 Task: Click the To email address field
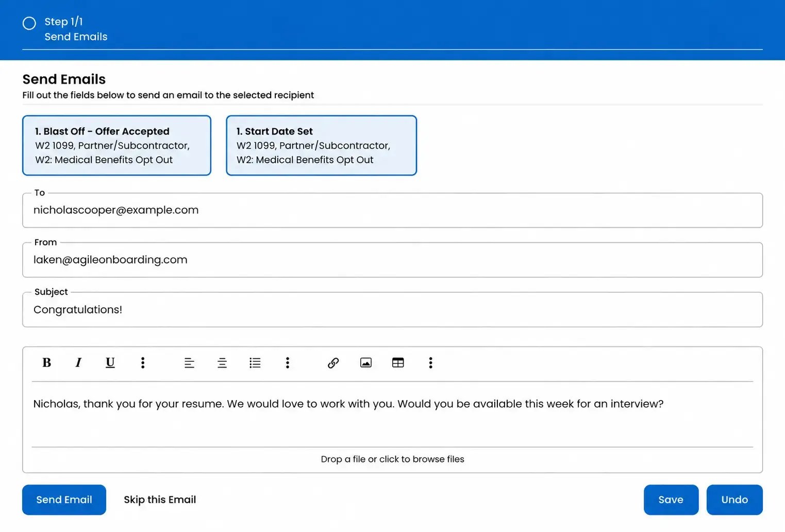point(392,210)
